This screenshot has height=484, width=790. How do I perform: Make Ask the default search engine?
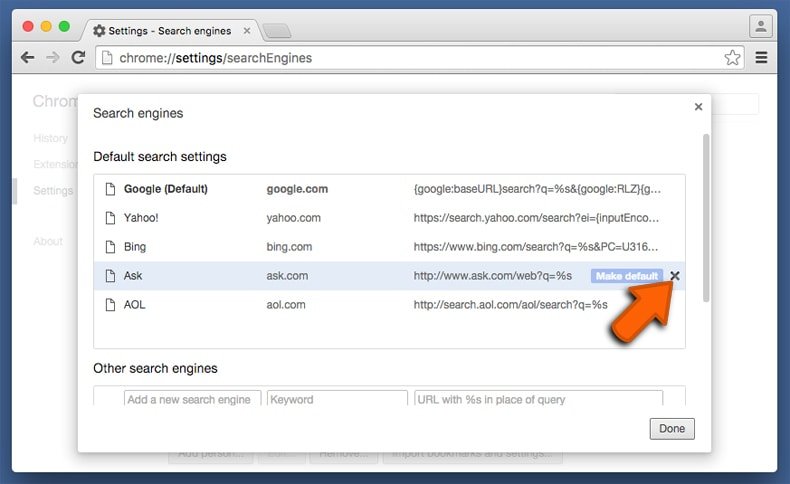pyautogui.click(x=627, y=276)
